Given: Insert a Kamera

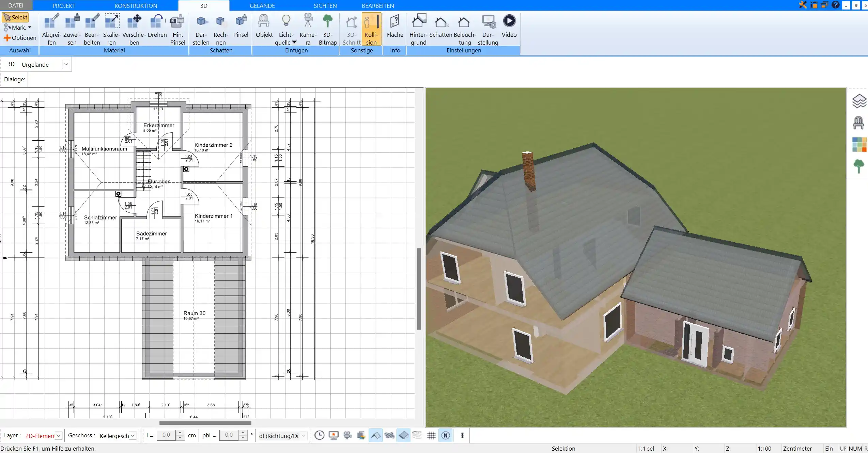Looking at the screenshot, I should click(308, 29).
